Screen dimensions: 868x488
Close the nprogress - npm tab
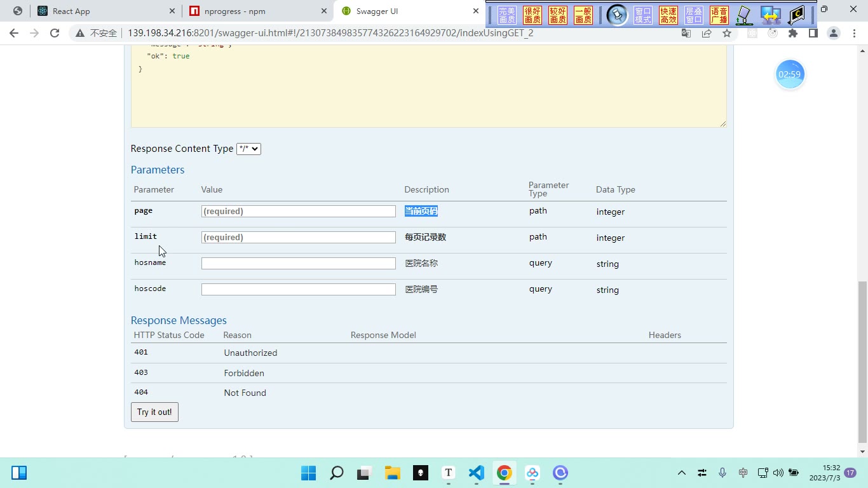click(x=324, y=11)
